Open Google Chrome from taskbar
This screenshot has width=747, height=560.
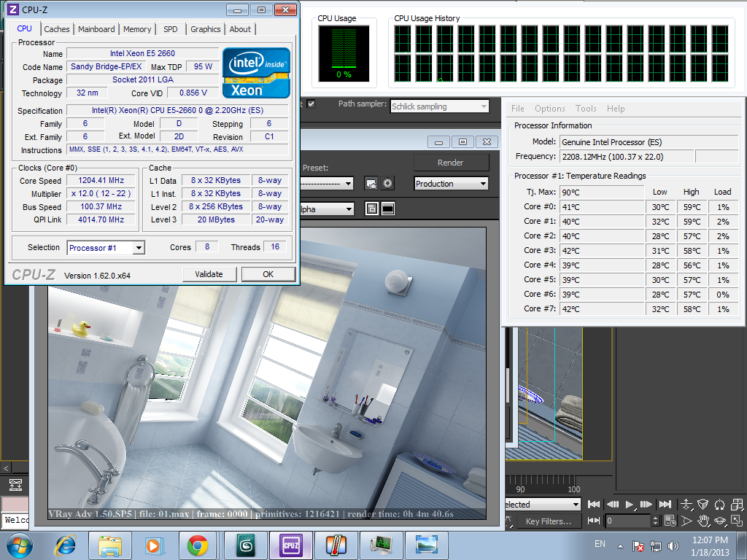197,545
